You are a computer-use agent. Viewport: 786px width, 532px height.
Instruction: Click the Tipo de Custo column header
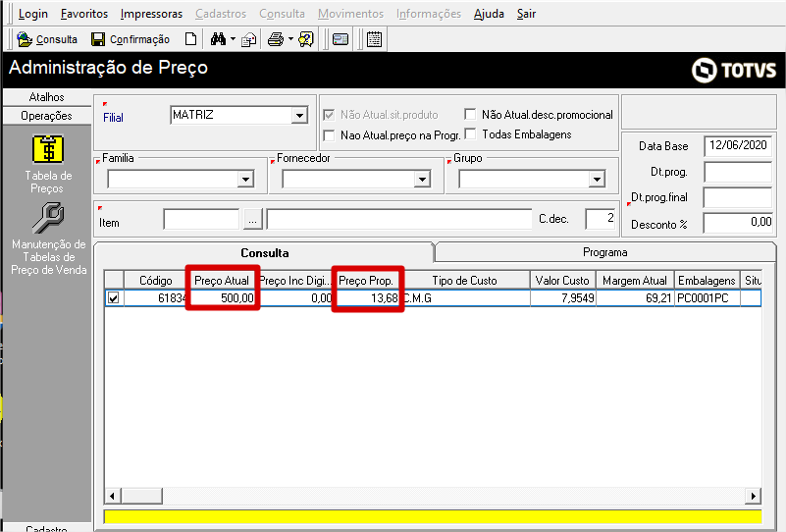pyautogui.click(x=465, y=281)
